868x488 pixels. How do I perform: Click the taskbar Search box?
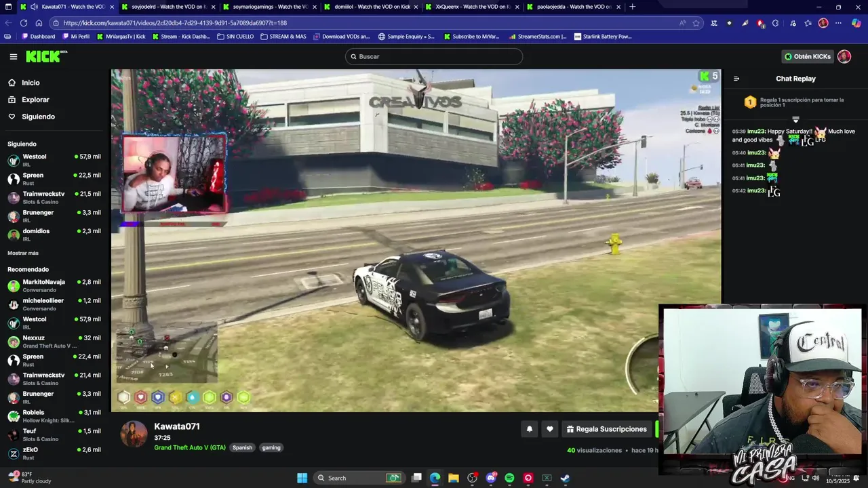point(359,478)
